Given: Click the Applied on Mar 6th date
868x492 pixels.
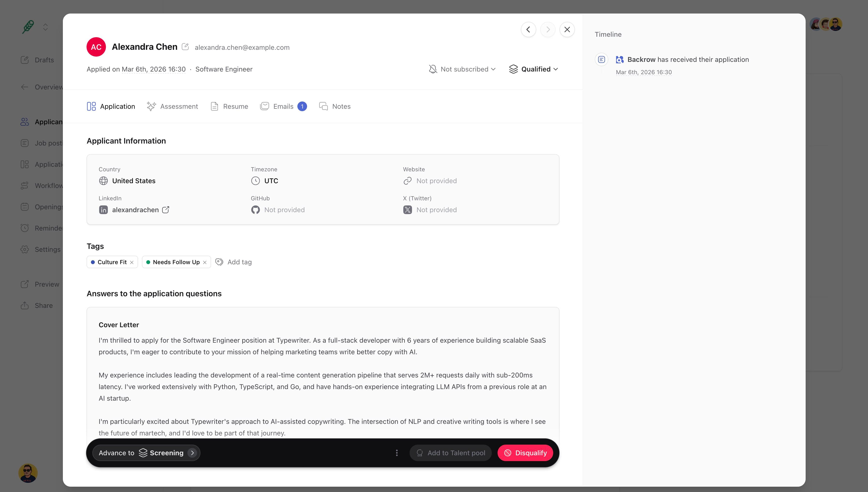Looking at the screenshot, I should [x=154, y=69].
